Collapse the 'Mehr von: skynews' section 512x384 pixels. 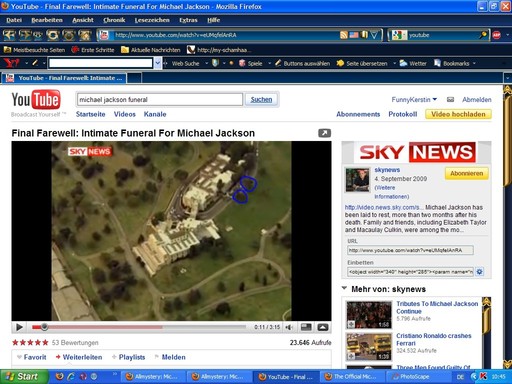point(344,288)
